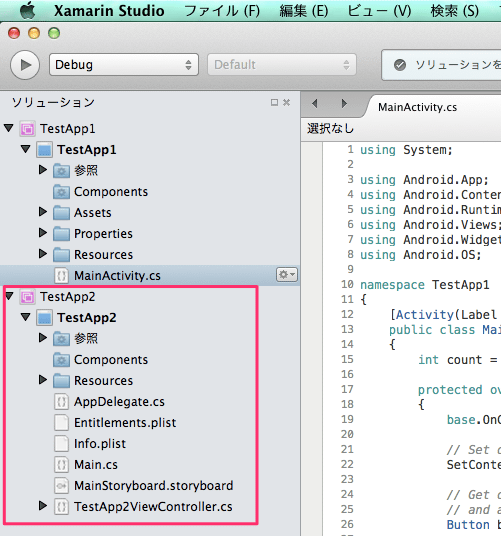Close the ソリューション pad
The width and height of the screenshot is (501, 536).
(287, 102)
